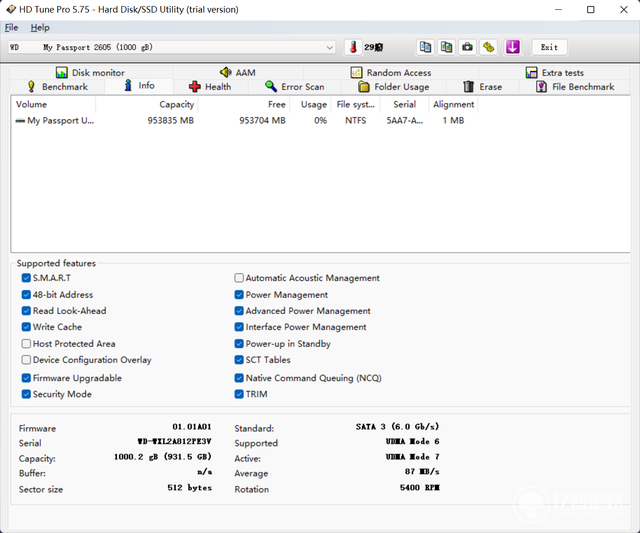
Task: Click the purple download arrow icon
Action: (513, 47)
